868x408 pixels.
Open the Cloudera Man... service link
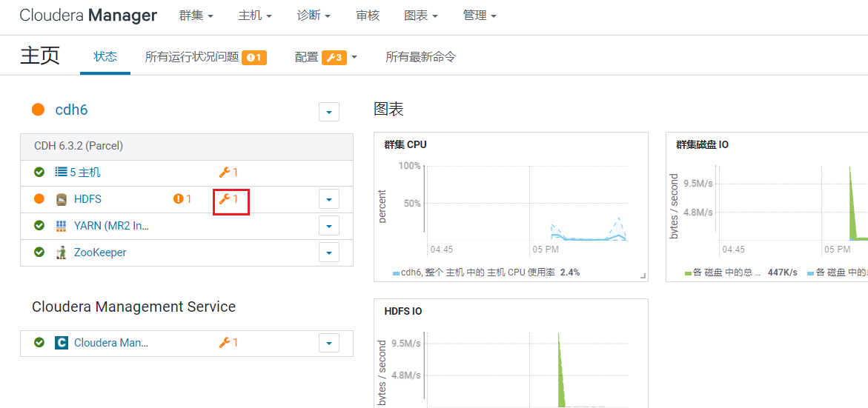pyautogui.click(x=111, y=343)
